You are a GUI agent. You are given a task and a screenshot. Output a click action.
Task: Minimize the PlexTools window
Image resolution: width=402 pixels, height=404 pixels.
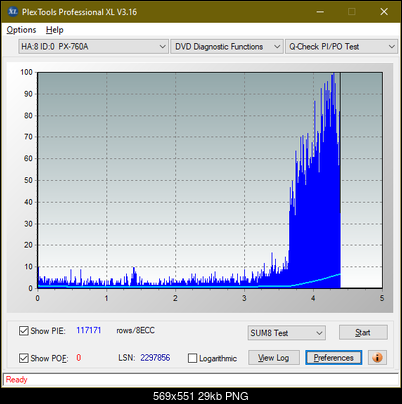click(x=320, y=12)
